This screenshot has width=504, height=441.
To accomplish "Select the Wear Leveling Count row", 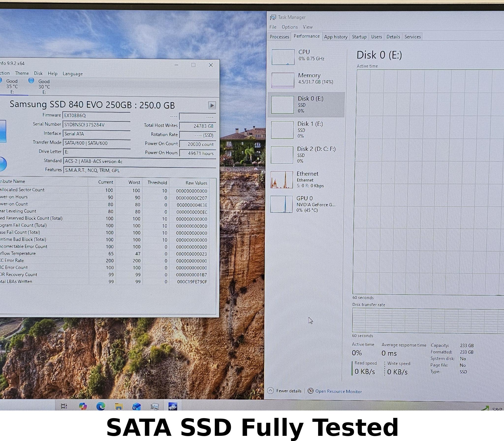I will pos(105,211).
